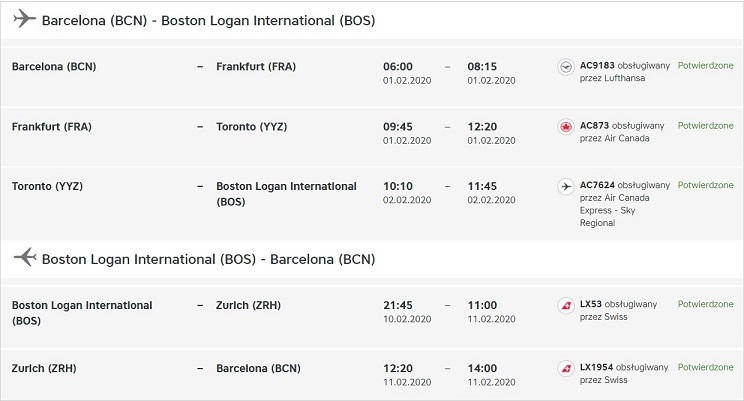Click the Air Canada logo next to AC873

tap(566, 127)
